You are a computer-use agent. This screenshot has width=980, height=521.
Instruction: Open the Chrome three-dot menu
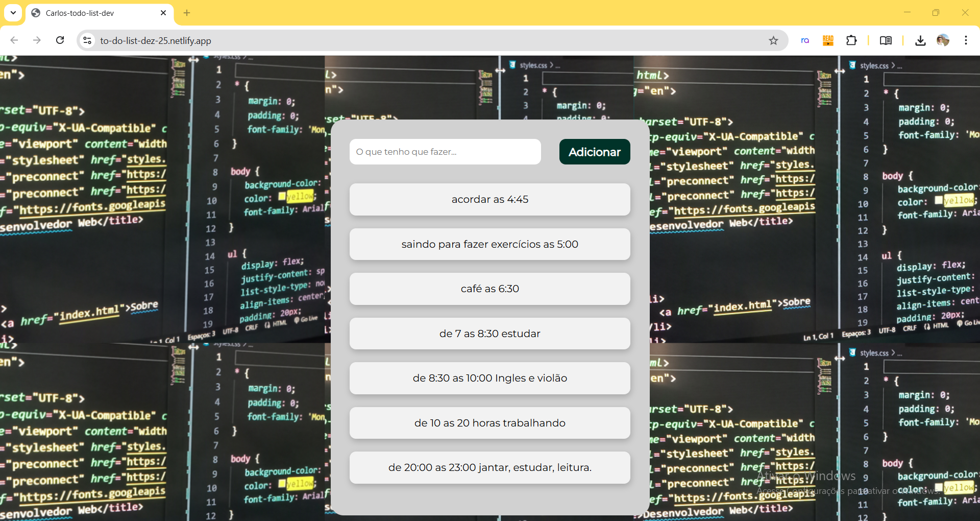(966, 40)
